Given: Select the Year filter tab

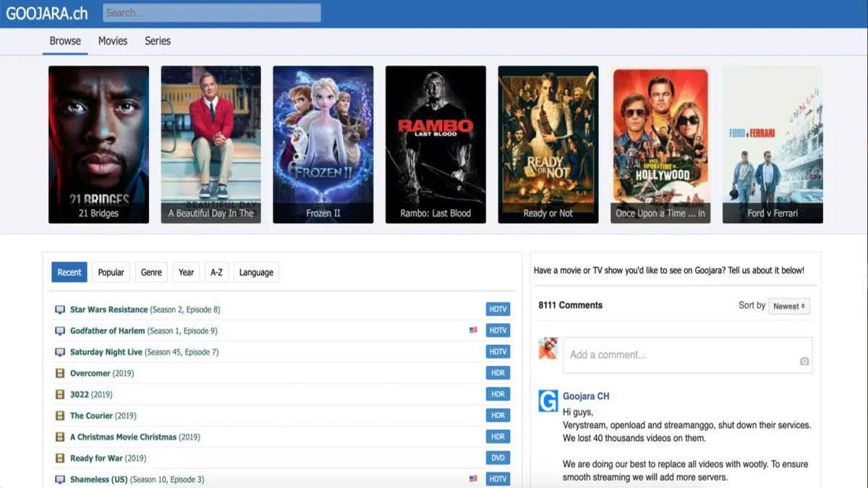Looking at the screenshot, I should pyautogui.click(x=187, y=273).
